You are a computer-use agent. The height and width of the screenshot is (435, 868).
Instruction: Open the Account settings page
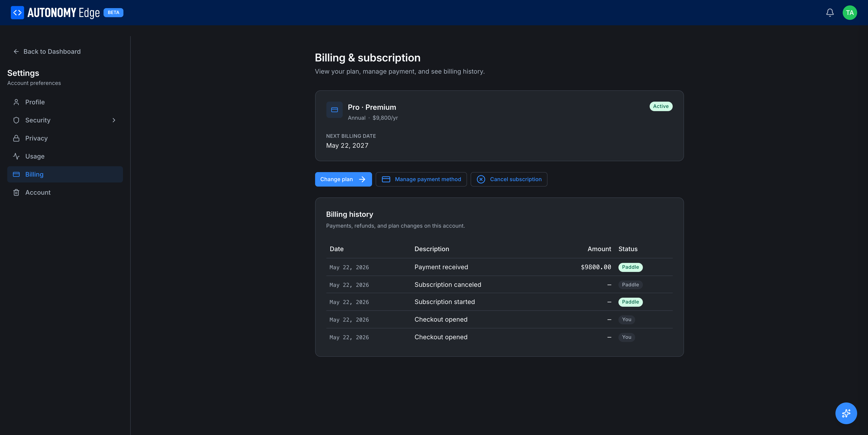(65, 193)
